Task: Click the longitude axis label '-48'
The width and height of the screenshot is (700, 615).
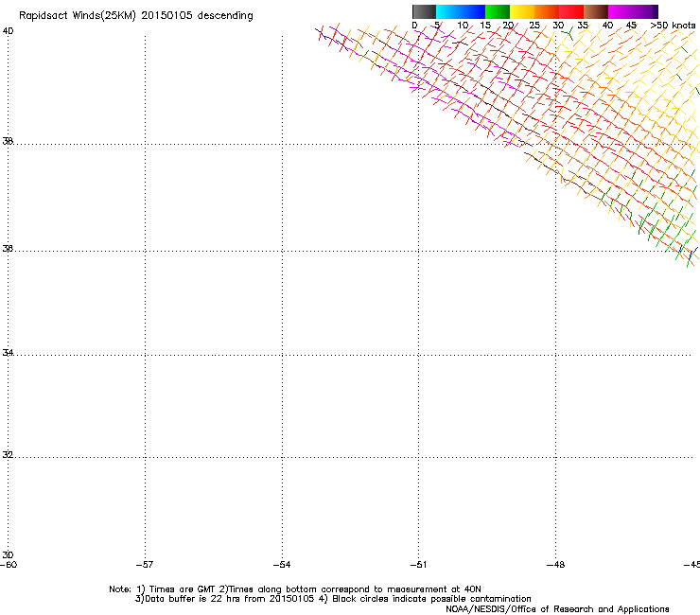Action: click(x=555, y=565)
